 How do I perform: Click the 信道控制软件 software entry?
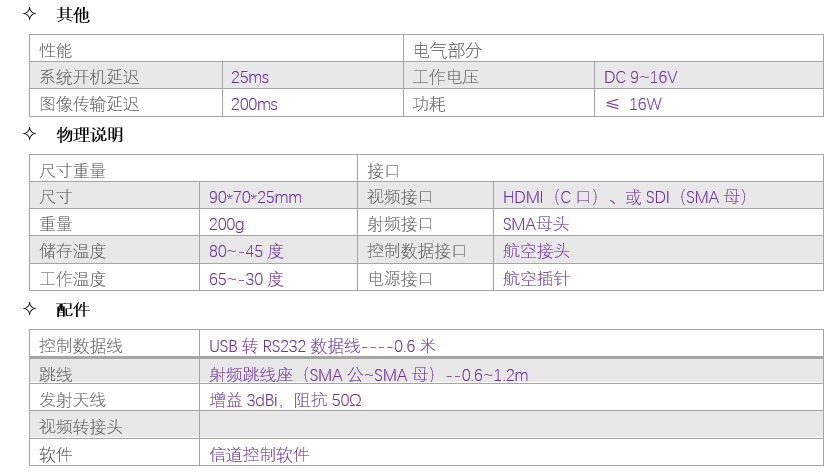coord(259,454)
